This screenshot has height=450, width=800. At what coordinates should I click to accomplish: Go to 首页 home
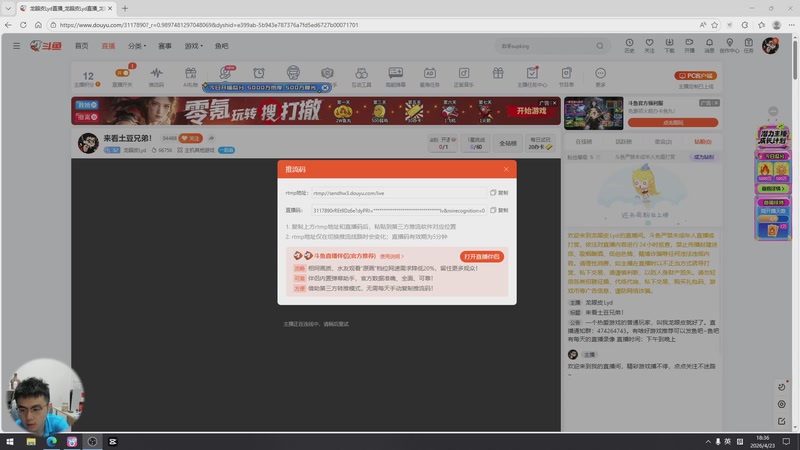tap(82, 46)
